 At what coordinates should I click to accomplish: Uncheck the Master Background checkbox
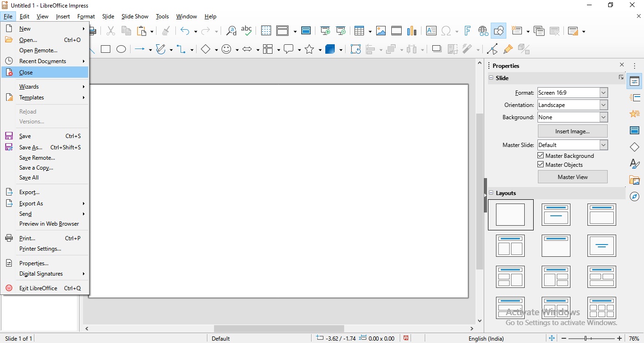[541, 155]
